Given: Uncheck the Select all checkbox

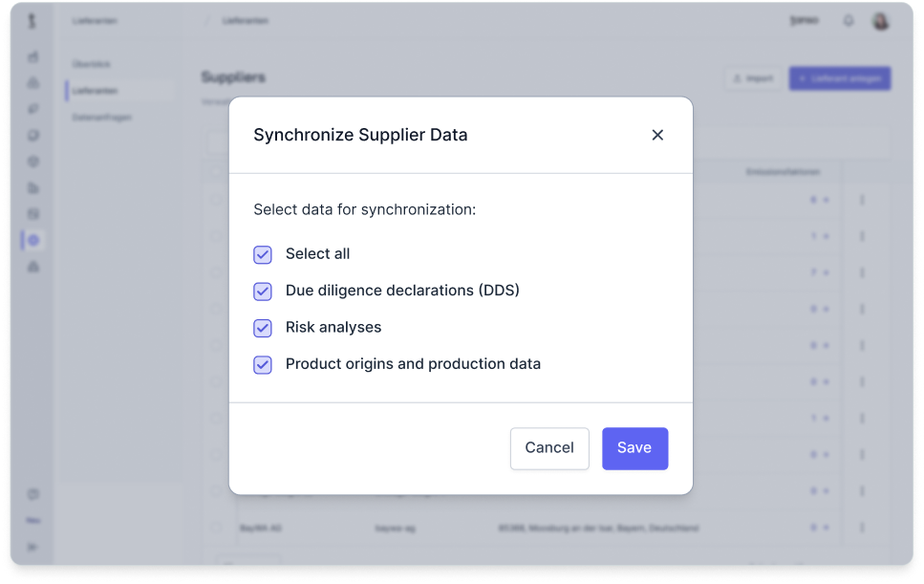Looking at the screenshot, I should click(x=263, y=254).
